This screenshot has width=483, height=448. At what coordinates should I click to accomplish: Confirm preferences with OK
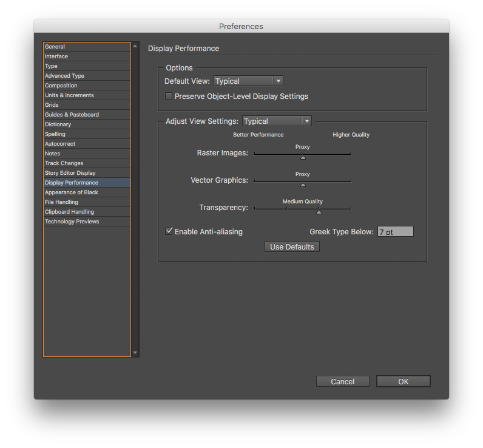[404, 381]
